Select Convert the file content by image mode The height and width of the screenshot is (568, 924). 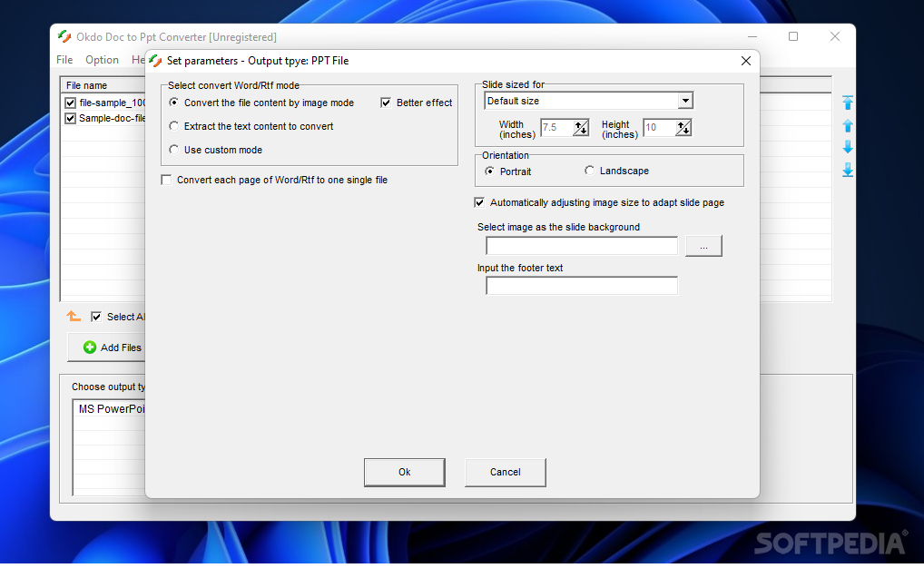[x=173, y=103]
